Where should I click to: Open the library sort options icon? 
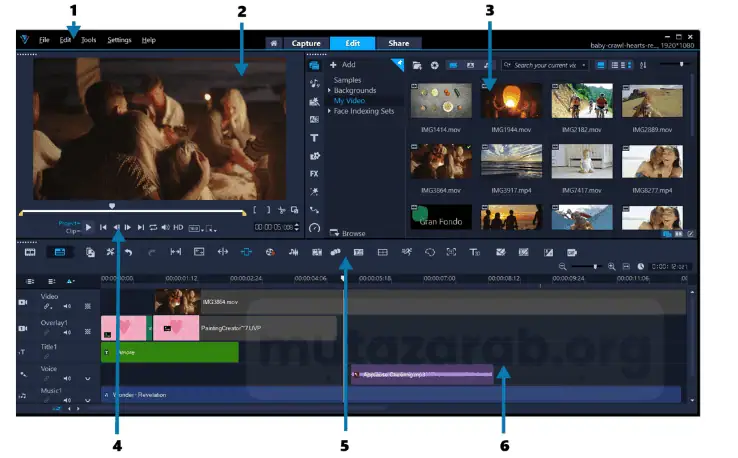[643, 65]
